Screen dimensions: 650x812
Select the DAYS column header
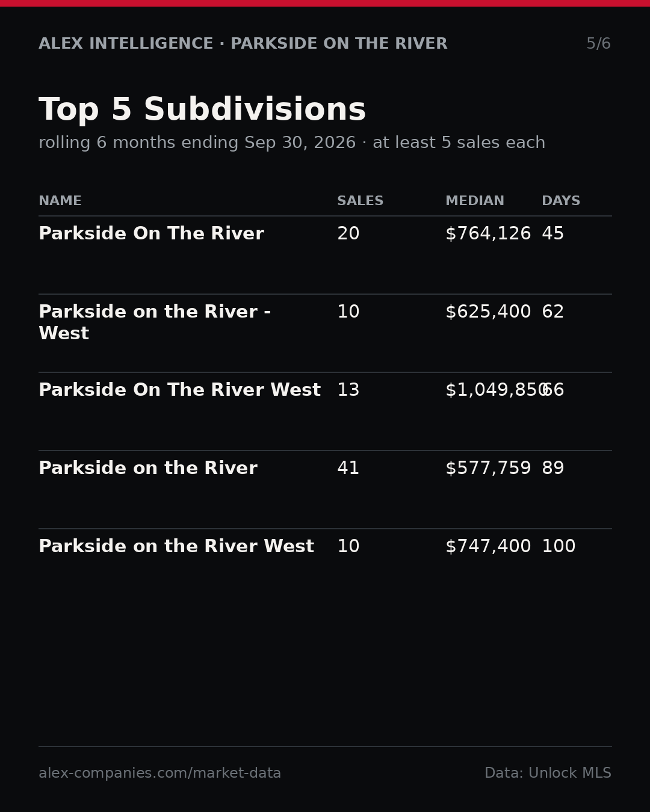tap(561, 201)
